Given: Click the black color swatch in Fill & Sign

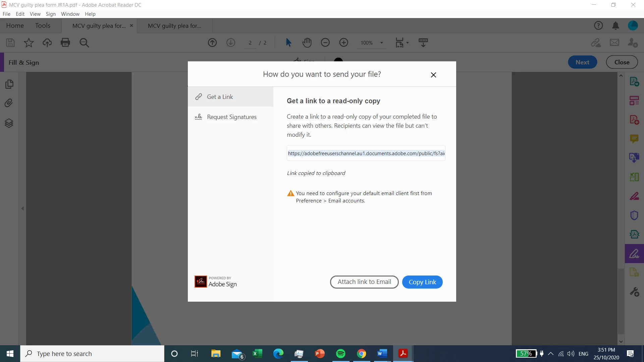Looking at the screenshot, I should coord(338,60).
